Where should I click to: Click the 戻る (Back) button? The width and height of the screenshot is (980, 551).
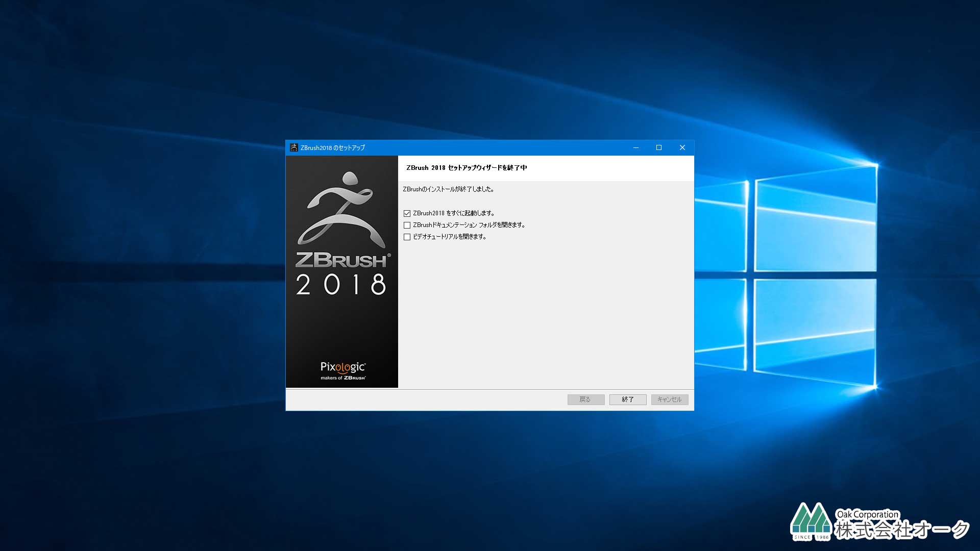click(x=586, y=399)
